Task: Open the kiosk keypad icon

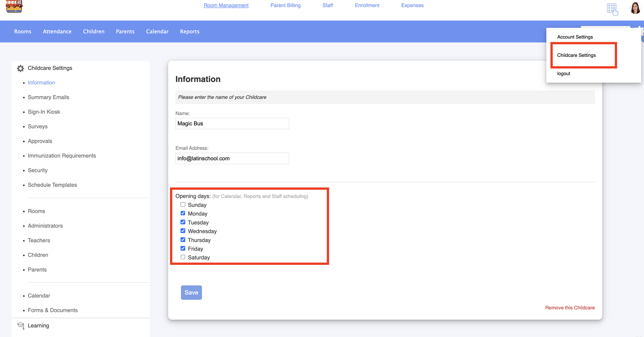Action: click(x=612, y=9)
